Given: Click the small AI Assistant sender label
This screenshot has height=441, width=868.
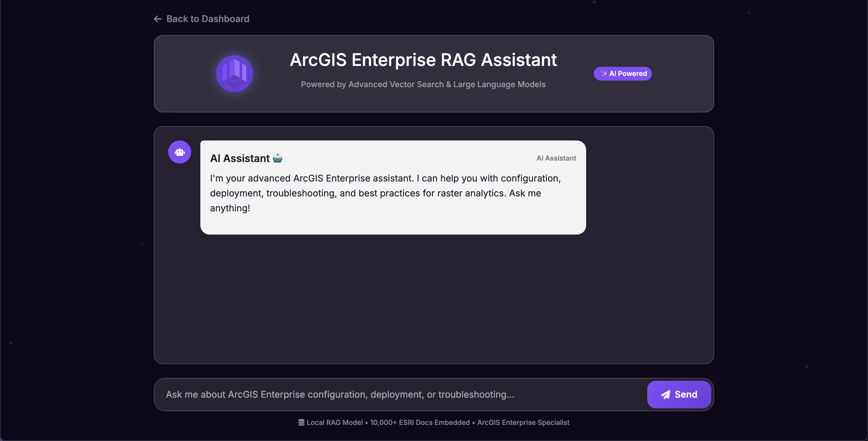Looking at the screenshot, I should [x=556, y=158].
